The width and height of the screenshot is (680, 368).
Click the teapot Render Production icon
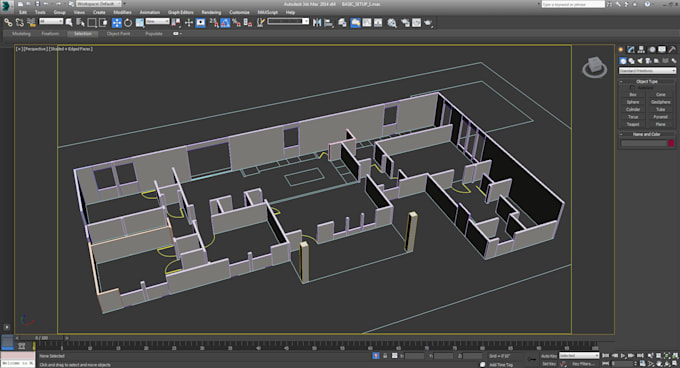click(x=428, y=23)
